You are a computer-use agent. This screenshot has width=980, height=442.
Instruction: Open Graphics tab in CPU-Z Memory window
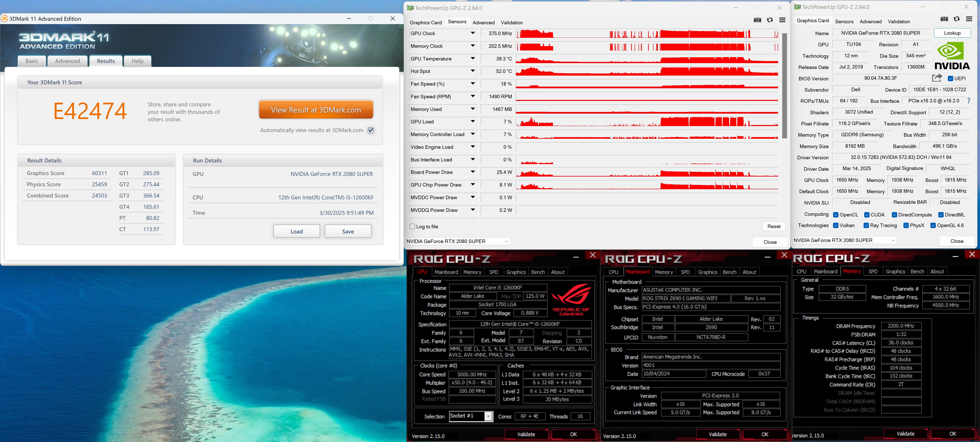coord(895,271)
